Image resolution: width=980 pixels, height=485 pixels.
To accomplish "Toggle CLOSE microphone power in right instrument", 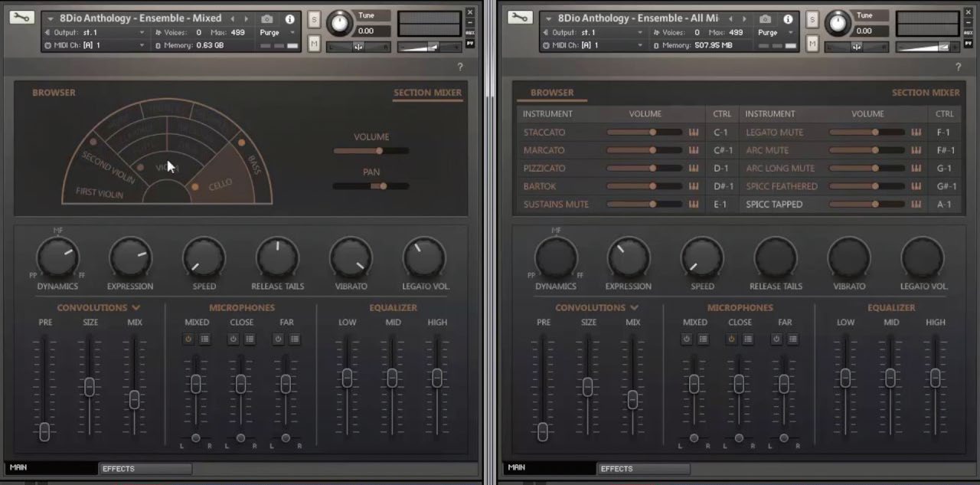I will (731, 339).
